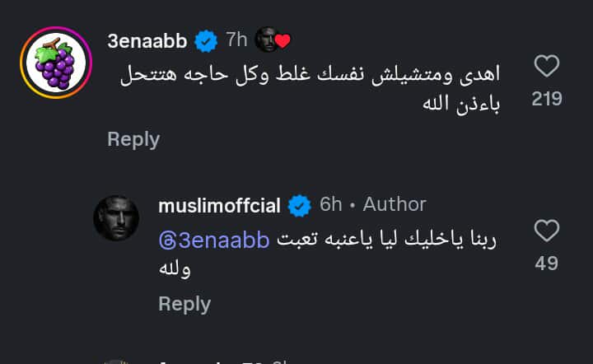View the 219 likes on the comment
This screenshot has width=593, height=364.
point(546,100)
